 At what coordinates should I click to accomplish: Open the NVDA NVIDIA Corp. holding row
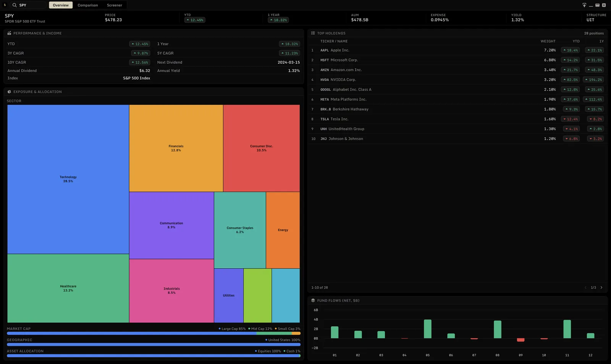pos(457,80)
